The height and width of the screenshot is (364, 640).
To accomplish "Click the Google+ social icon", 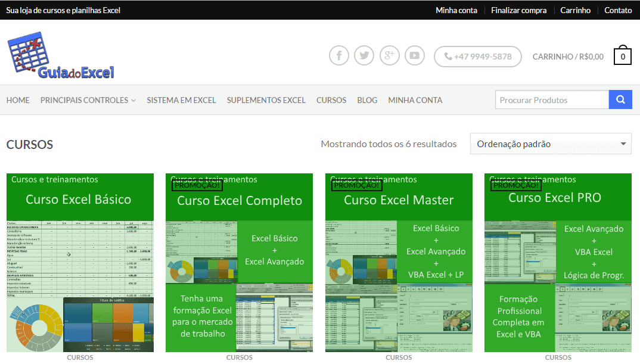I will pyautogui.click(x=390, y=55).
